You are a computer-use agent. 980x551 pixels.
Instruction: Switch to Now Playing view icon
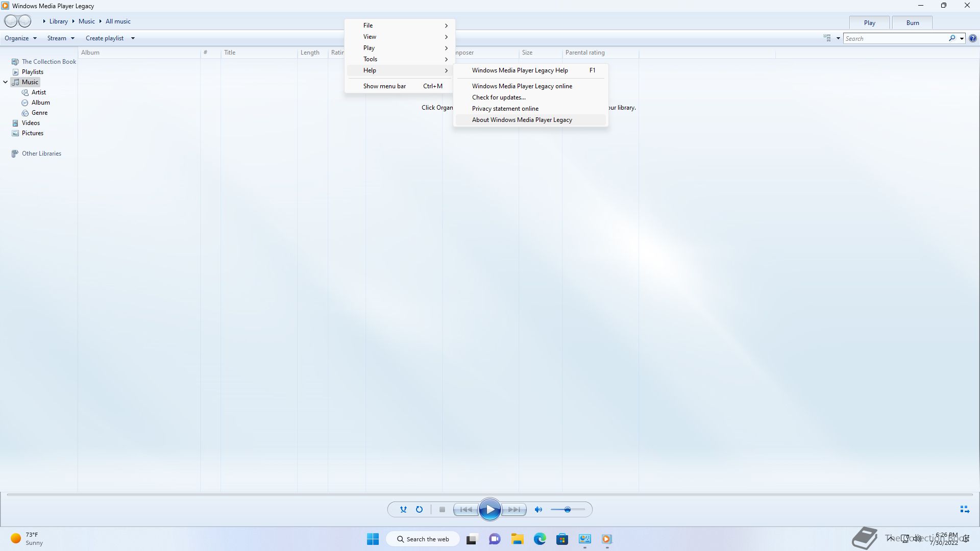pyautogui.click(x=965, y=510)
